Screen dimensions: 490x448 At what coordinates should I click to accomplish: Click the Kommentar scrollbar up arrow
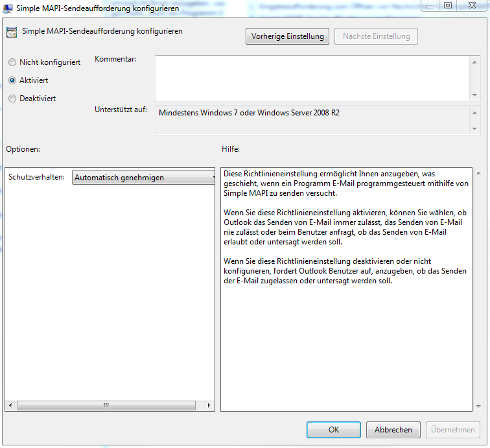click(474, 62)
